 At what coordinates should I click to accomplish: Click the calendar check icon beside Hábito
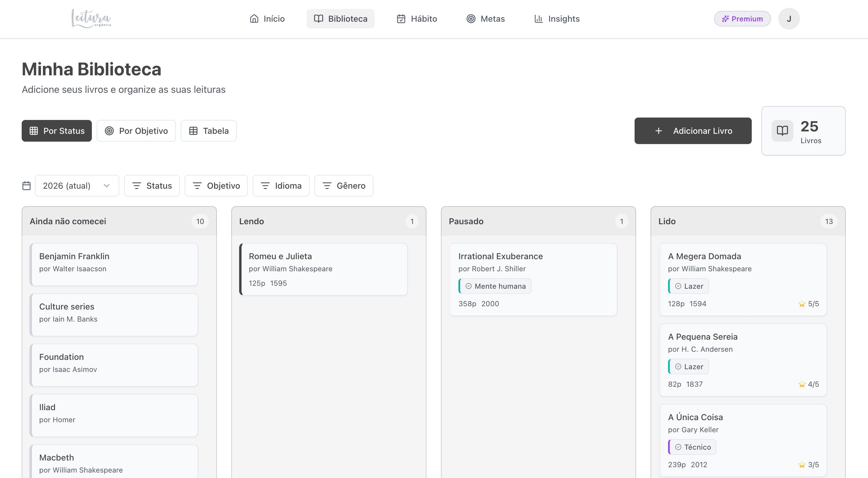[x=401, y=19]
